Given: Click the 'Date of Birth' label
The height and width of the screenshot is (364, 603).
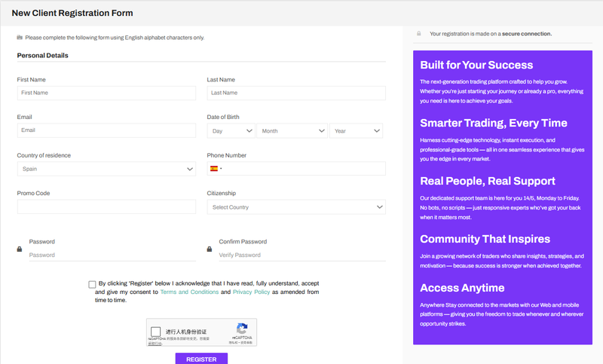Looking at the screenshot, I should pyautogui.click(x=223, y=117).
